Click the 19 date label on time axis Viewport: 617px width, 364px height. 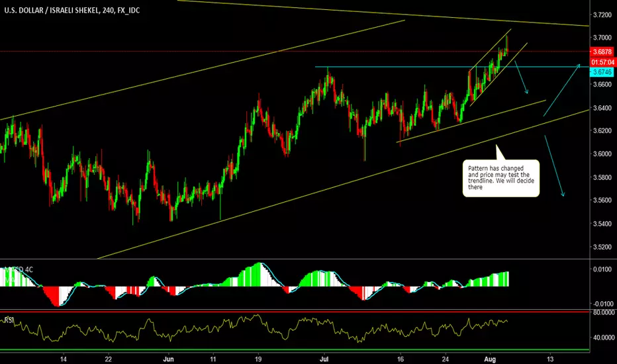pos(258,359)
